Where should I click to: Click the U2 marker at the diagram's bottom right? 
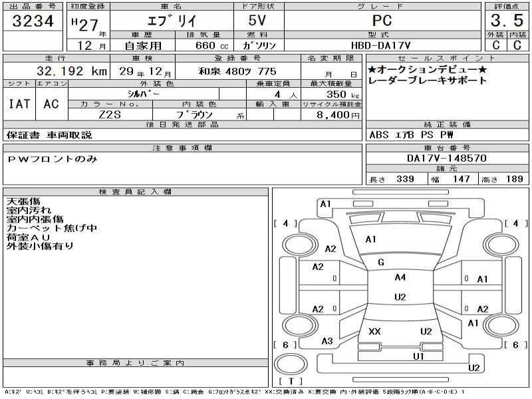pos(473,367)
